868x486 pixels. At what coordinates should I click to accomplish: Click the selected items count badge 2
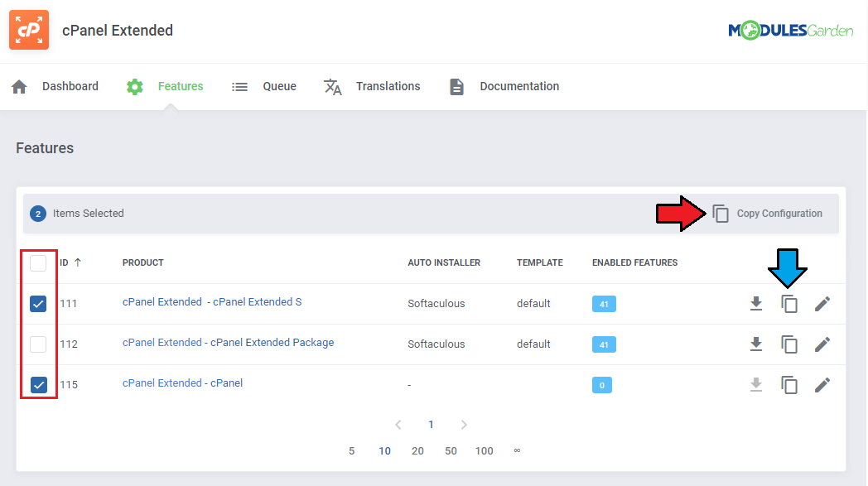point(38,214)
